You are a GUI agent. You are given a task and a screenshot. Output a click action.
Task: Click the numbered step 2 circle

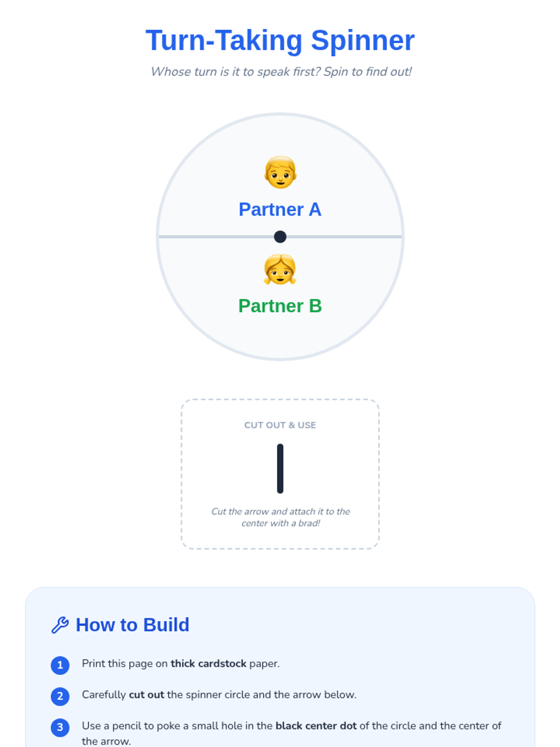coord(60,696)
